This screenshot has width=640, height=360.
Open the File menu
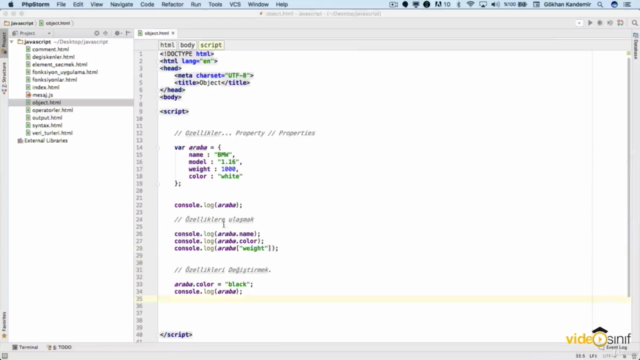(61, 4)
